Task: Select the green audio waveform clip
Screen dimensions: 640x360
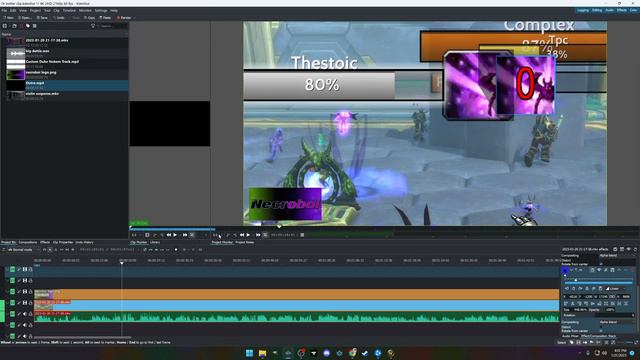Action: coord(296,317)
